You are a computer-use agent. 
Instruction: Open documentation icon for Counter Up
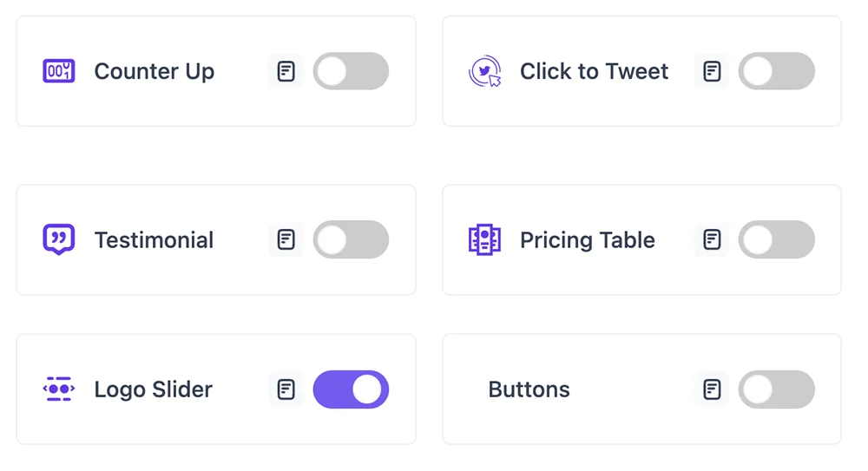click(x=286, y=71)
